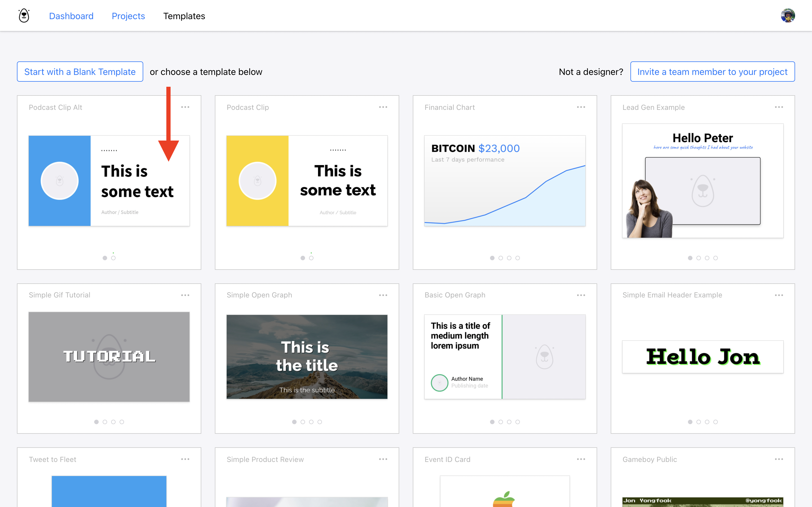Open the Bitcoin Financial Chart thumbnail

click(505, 181)
